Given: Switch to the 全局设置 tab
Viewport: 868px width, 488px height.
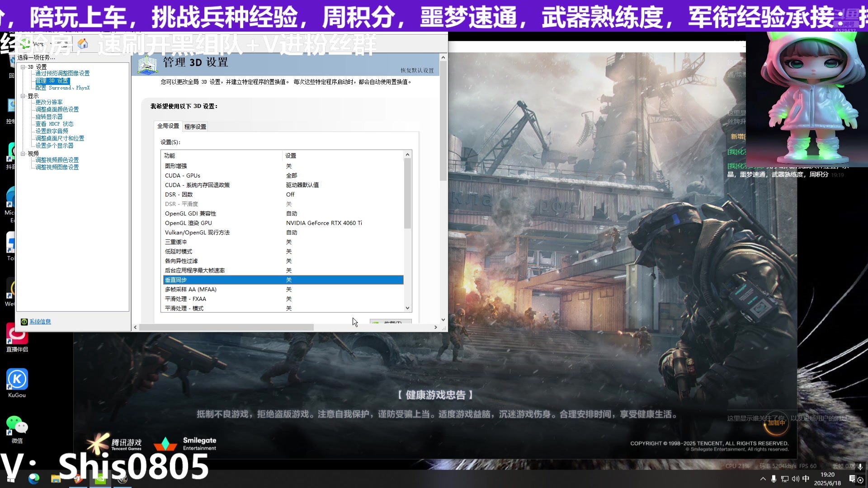Looking at the screenshot, I should click(168, 126).
